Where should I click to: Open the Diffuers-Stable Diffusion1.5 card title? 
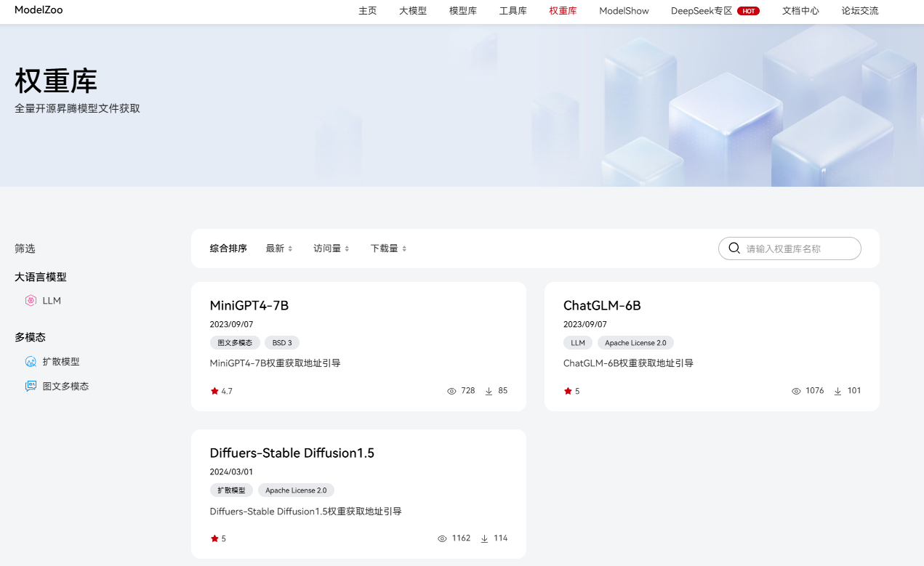(292, 453)
